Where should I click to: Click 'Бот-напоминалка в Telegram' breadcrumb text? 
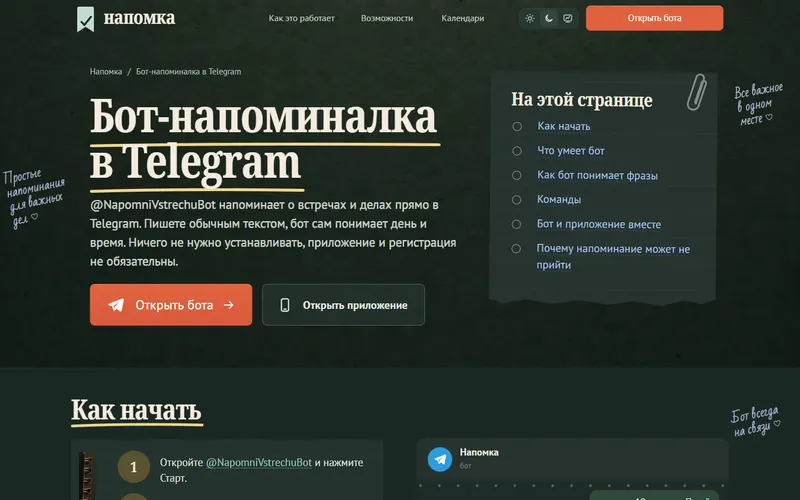tap(188, 71)
